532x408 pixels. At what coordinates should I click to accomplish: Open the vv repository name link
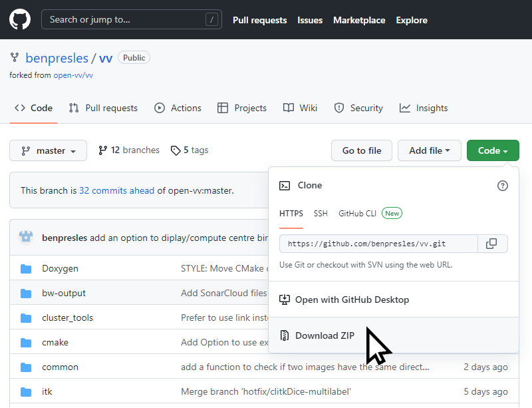click(x=106, y=58)
